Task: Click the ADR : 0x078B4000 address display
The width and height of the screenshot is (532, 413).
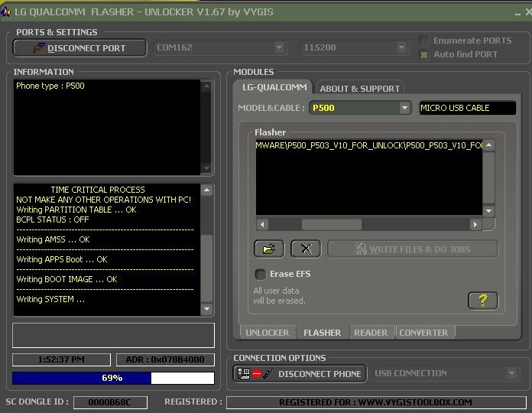Action: pyautogui.click(x=165, y=359)
